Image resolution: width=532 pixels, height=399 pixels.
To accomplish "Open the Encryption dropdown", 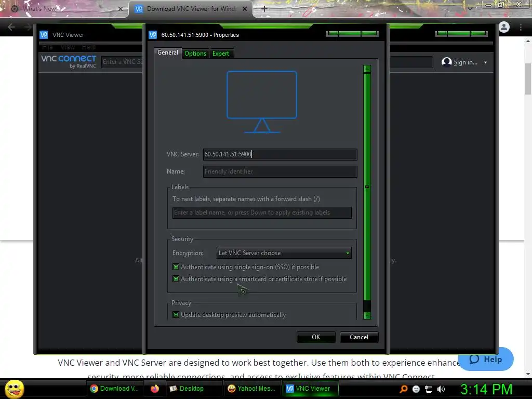I will click(284, 253).
